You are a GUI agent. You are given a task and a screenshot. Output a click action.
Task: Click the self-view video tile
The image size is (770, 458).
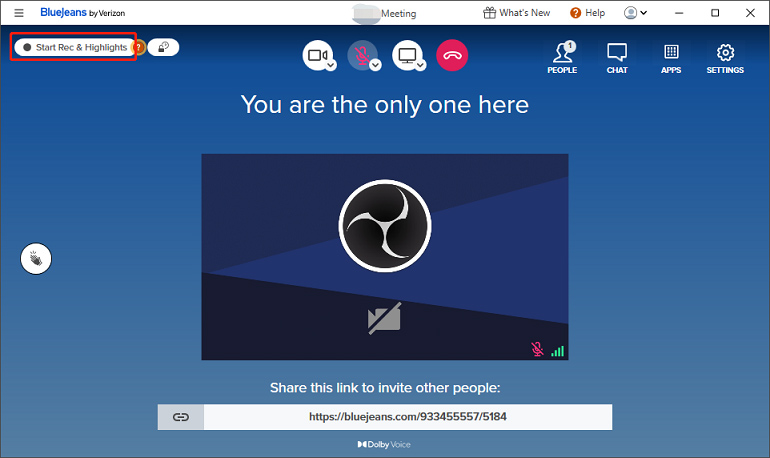[385, 257]
